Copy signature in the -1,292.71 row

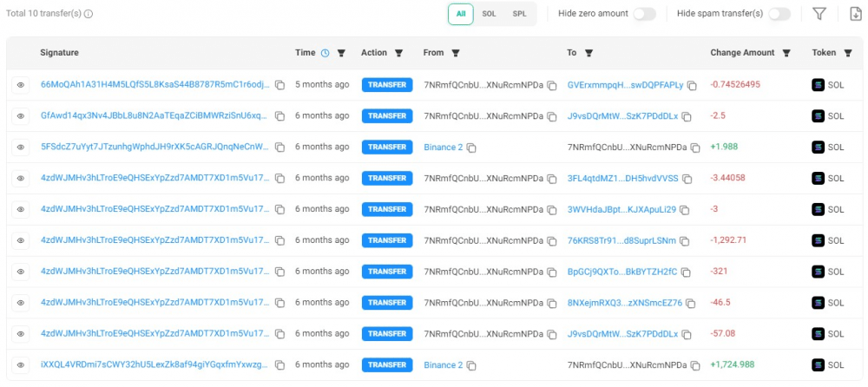click(280, 241)
